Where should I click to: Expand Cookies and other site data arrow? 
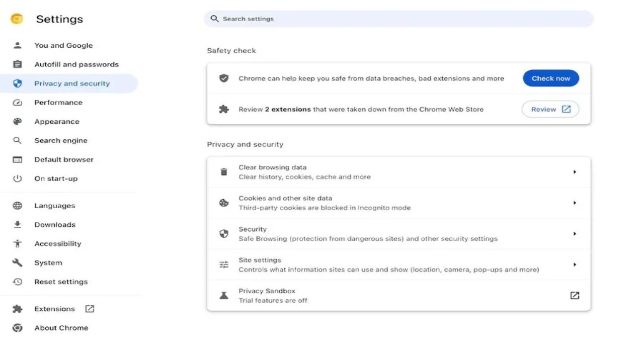pyautogui.click(x=575, y=203)
